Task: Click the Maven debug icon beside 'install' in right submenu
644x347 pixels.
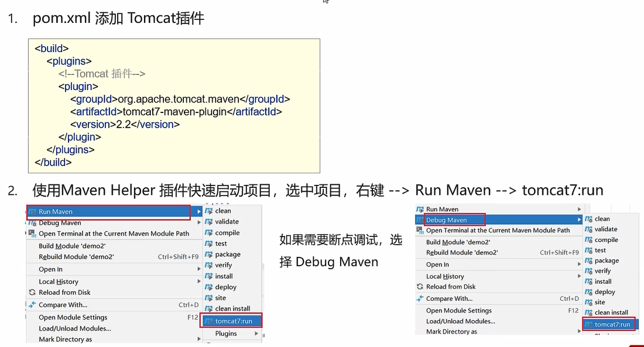Action: coord(588,281)
